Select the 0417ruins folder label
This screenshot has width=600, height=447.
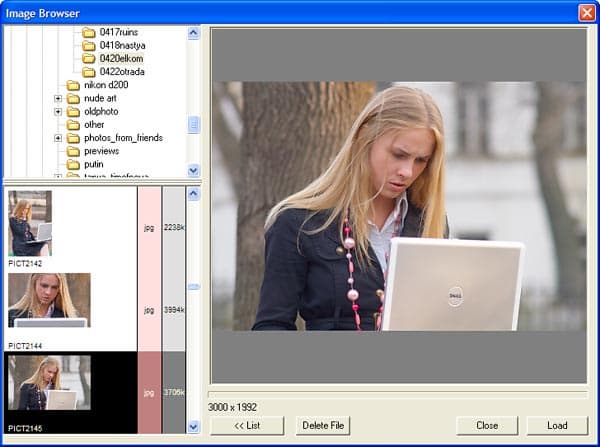coord(119,32)
